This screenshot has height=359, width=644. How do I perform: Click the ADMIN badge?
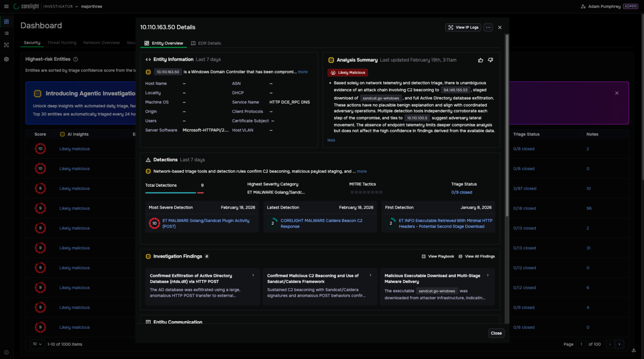coord(630,6)
